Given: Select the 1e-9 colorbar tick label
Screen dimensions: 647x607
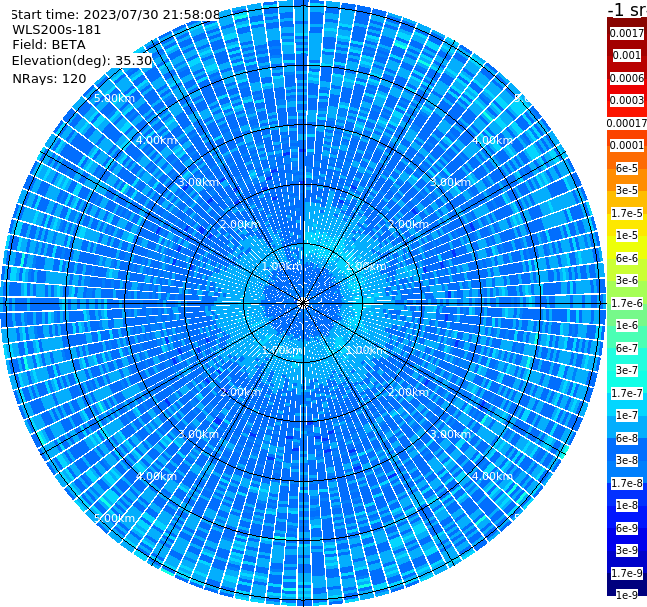Looking at the screenshot, I should pyautogui.click(x=627, y=595).
